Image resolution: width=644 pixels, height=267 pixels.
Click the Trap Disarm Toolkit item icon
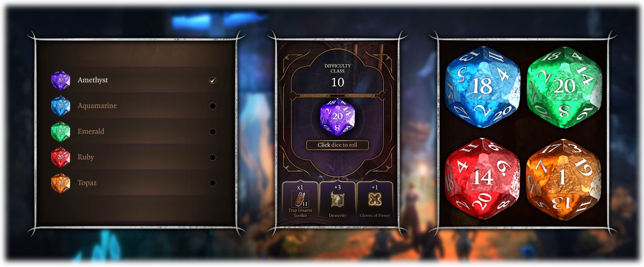pyautogui.click(x=300, y=199)
